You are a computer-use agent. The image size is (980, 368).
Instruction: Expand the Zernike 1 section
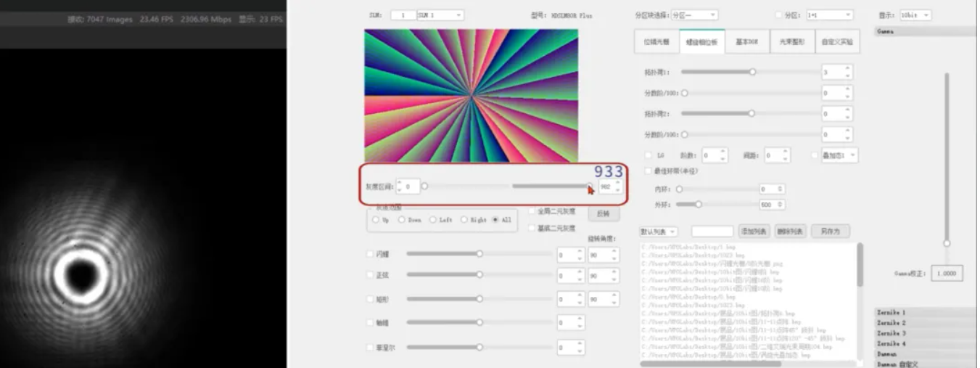[x=925, y=312]
